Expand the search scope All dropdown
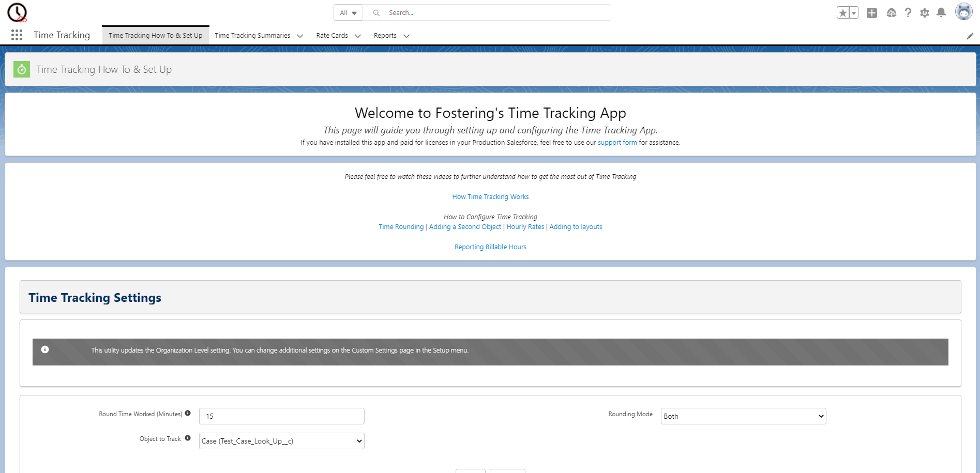 [x=348, y=12]
